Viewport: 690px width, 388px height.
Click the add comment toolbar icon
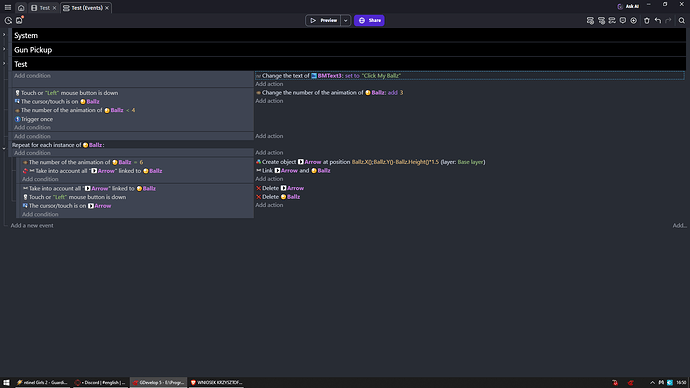623,20
